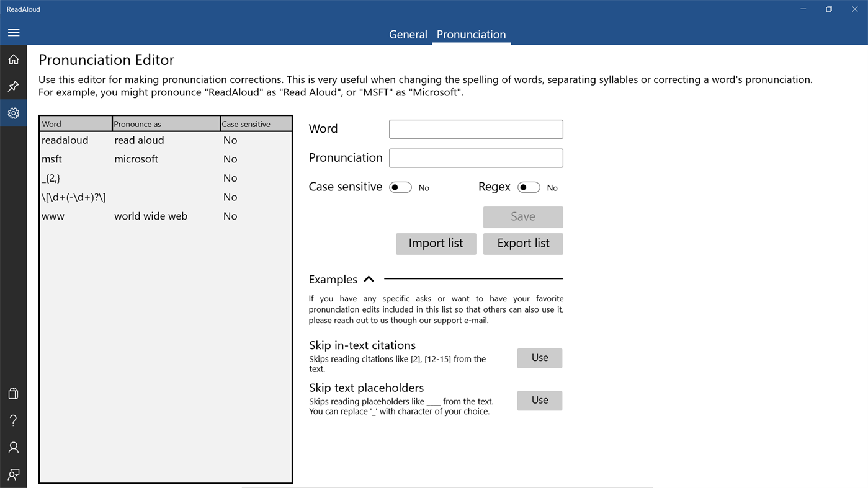This screenshot has height=488, width=868.
Task: Open Help using the question mark icon
Action: point(13,420)
